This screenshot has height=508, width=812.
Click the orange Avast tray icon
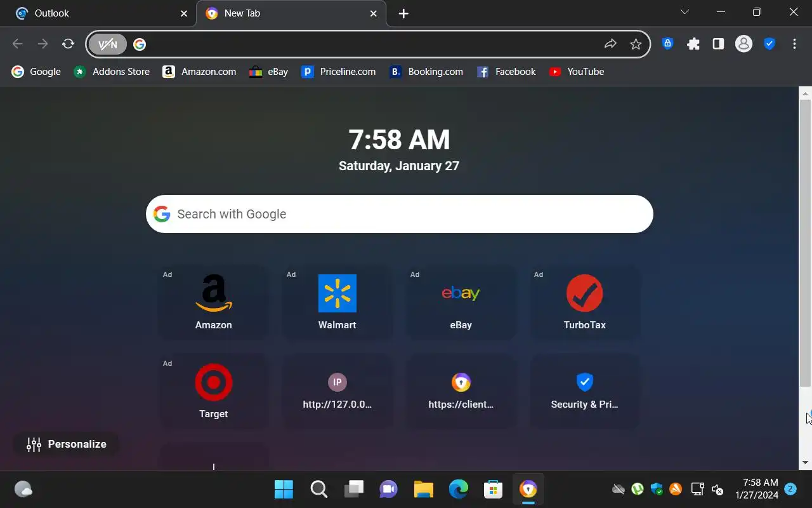point(676,489)
